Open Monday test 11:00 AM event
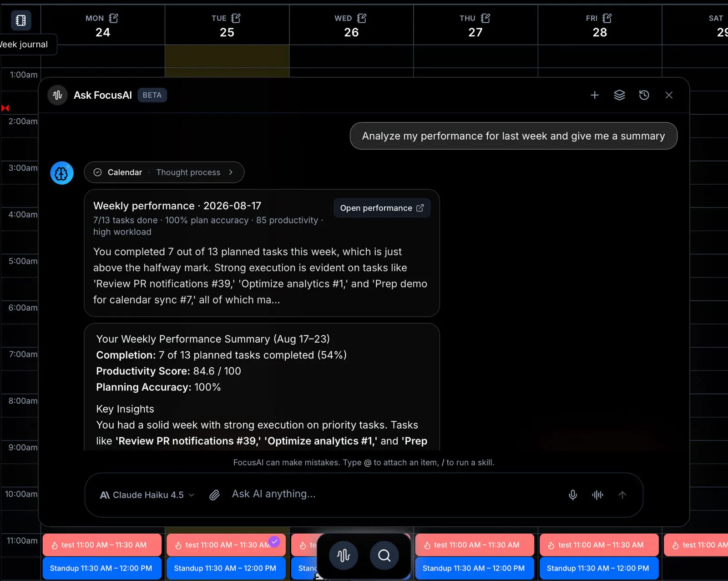 tap(102, 545)
